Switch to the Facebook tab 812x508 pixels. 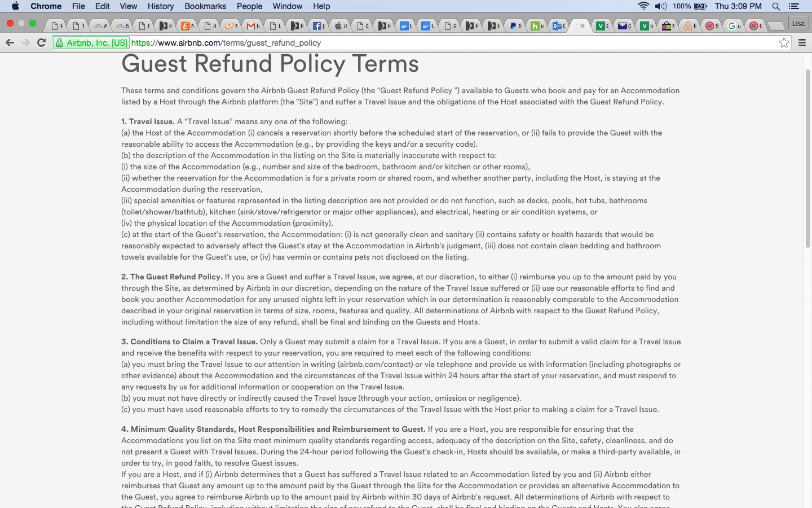click(319, 26)
